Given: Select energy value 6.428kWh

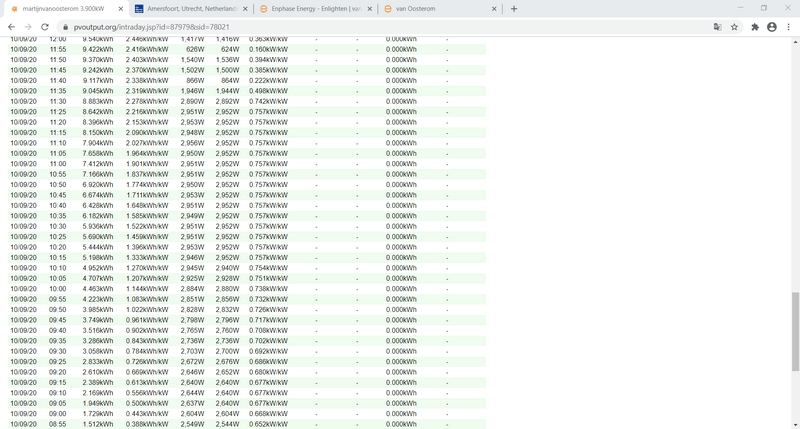Looking at the screenshot, I should [x=98, y=206].
